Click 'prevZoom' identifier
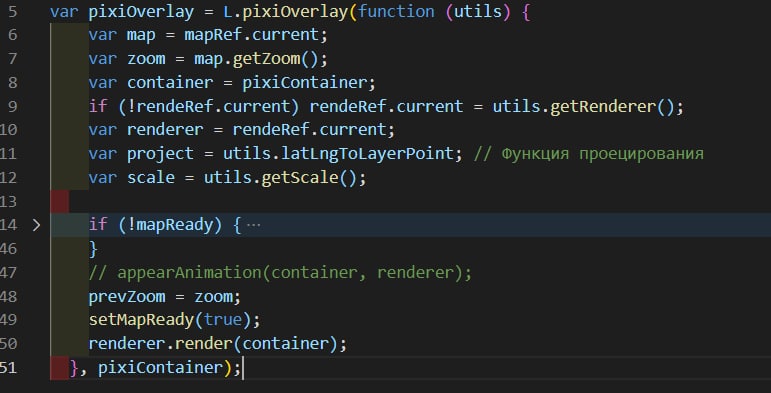This screenshot has height=393, width=771. tap(127, 297)
